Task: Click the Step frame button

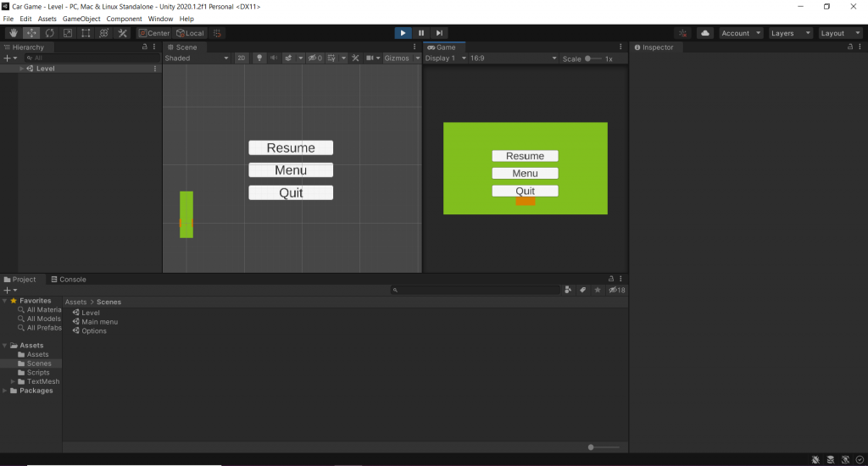Action: coord(439,33)
